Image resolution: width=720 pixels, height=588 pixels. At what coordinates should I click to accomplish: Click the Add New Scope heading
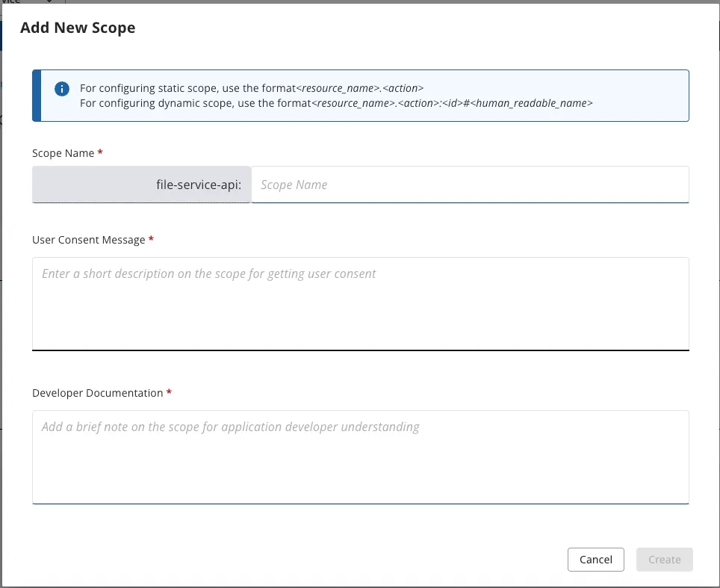coord(78,28)
